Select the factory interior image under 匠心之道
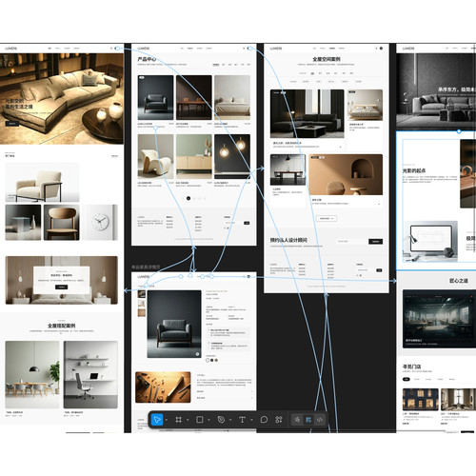The width and height of the screenshot is (476, 476). click(439, 319)
